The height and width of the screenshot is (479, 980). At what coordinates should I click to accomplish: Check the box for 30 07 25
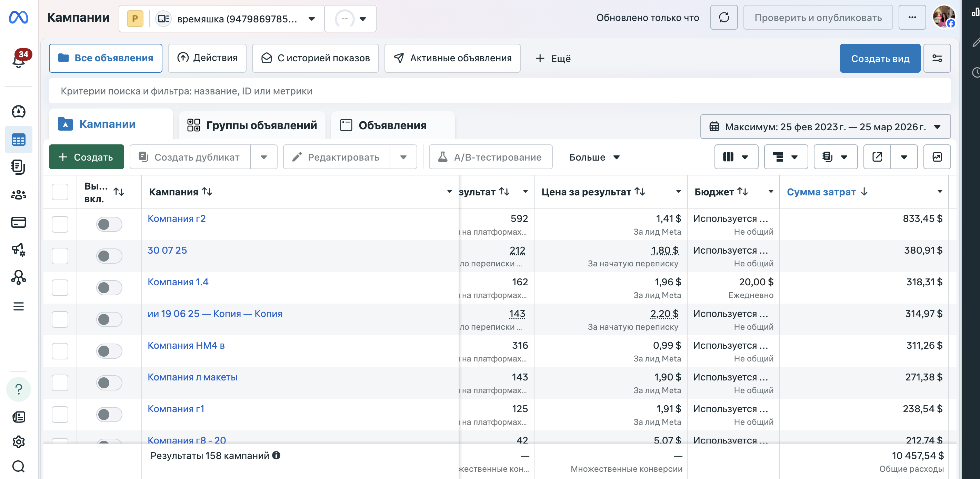[60, 256]
